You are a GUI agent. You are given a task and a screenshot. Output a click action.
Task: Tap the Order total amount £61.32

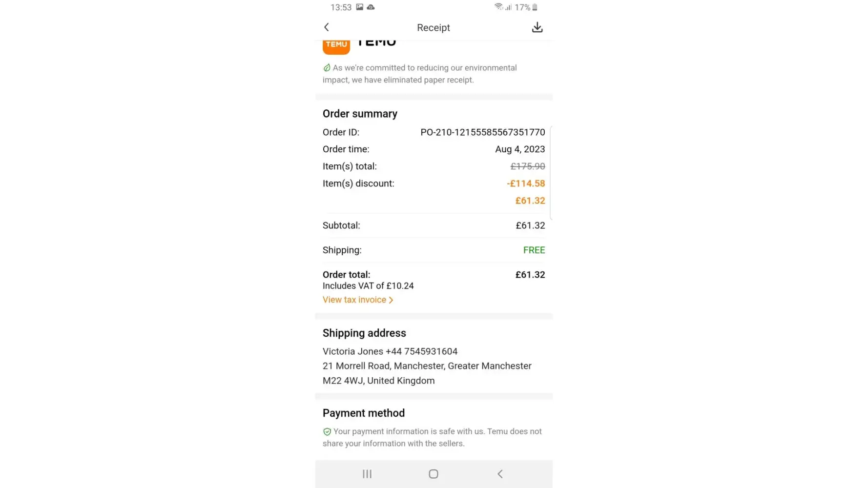pos(530,275)
